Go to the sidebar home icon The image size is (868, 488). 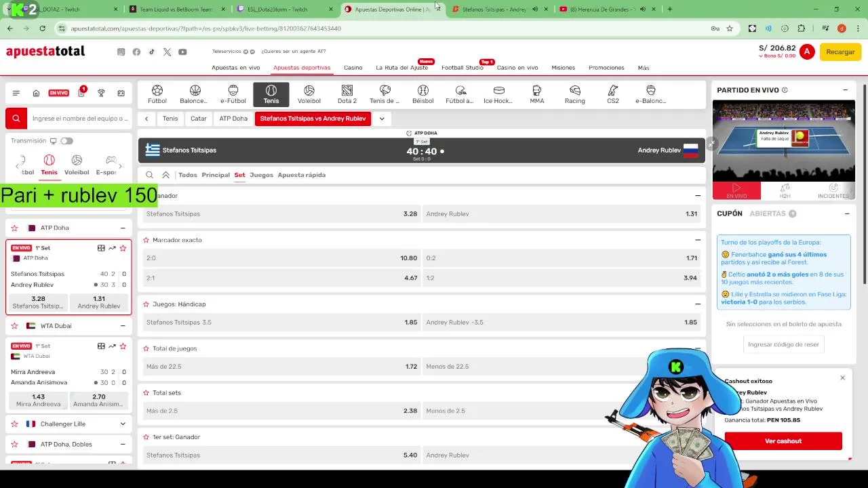pos(36,93)
